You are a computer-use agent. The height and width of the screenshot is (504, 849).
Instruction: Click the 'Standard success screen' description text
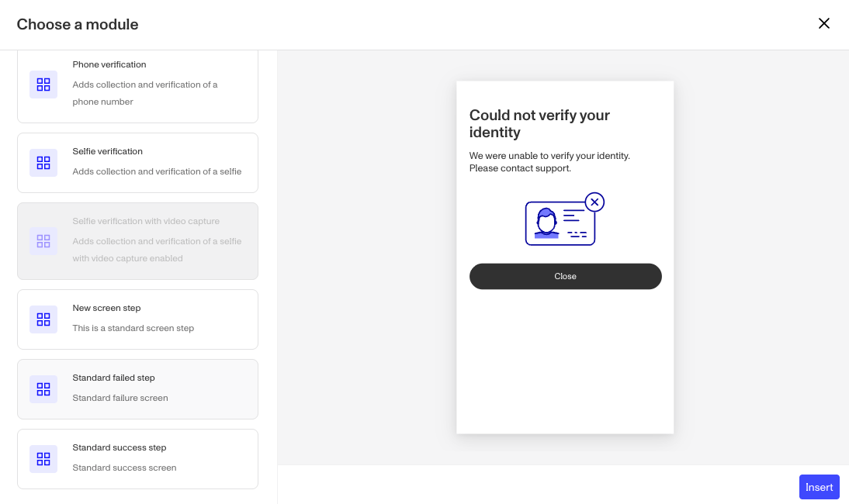tap(124, 468)
